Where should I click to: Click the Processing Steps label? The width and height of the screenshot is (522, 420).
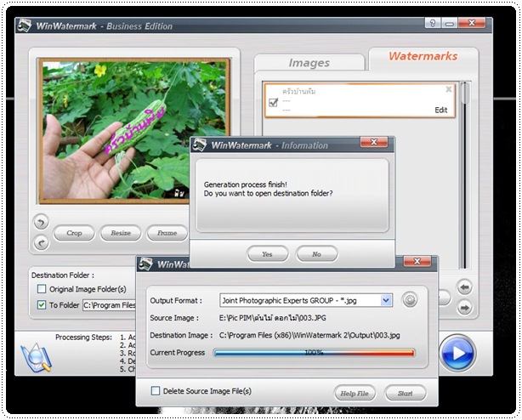pos(83,338)
